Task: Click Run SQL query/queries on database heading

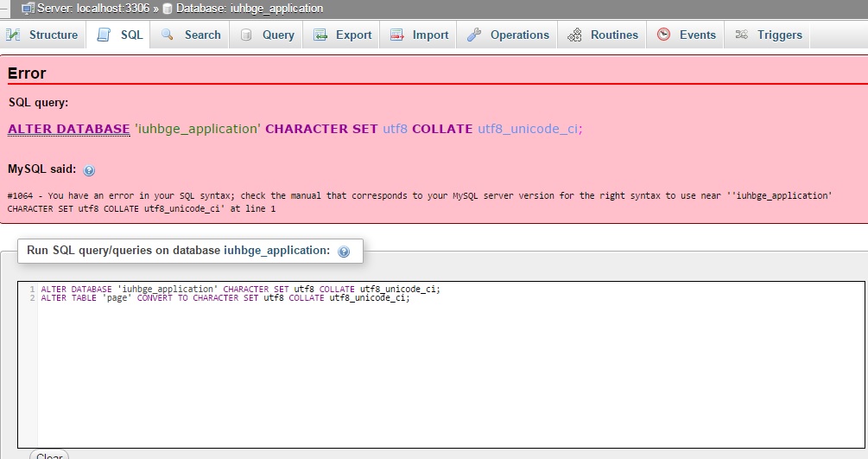Action: pos(178,251)
